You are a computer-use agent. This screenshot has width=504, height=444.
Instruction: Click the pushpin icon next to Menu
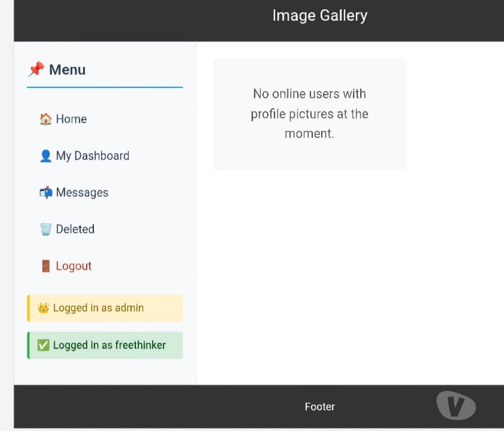[x=36, y=70]
